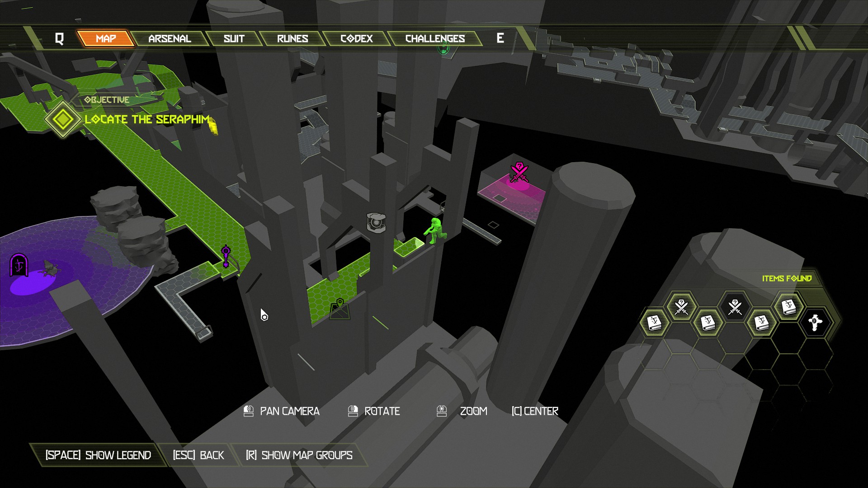Click the [C] Center camera control

(x=535, y=411)
